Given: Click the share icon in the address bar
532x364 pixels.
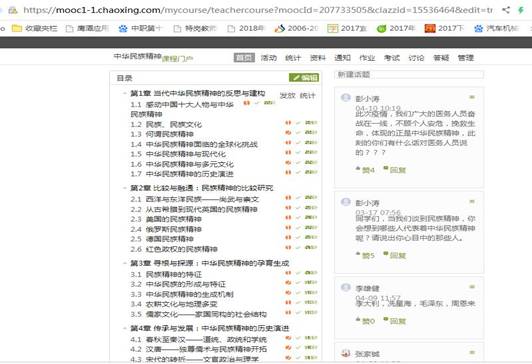Looking at the screenshot, I should (x=506, y=10).
